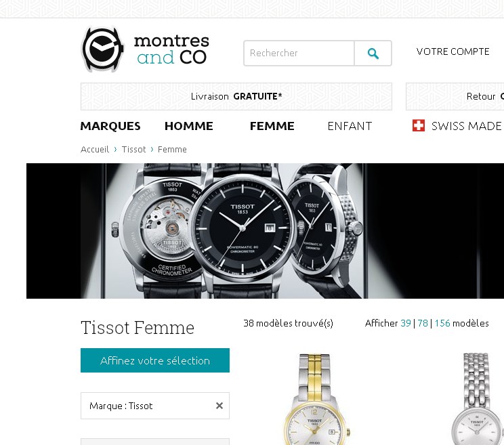Click the Swiss flag icon
The image size is (504, 445).
pyautogui.click(x=418, y=125)
